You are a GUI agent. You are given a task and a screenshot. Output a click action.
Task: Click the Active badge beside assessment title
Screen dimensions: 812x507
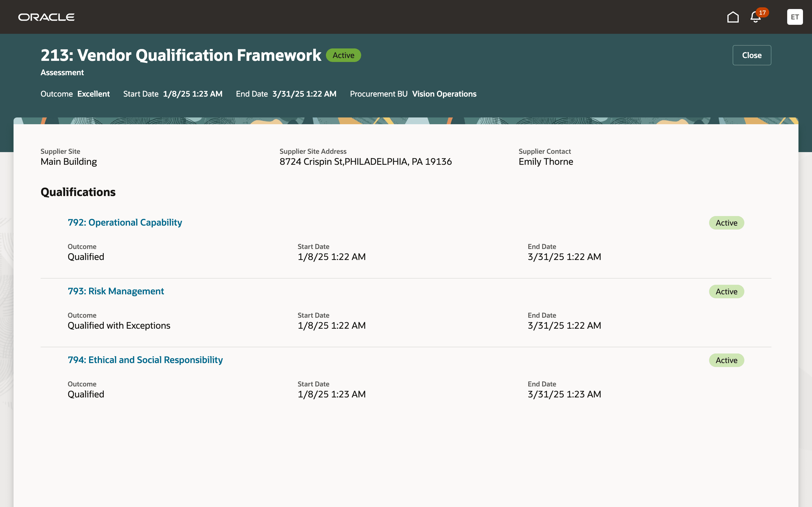pos(343,55)
